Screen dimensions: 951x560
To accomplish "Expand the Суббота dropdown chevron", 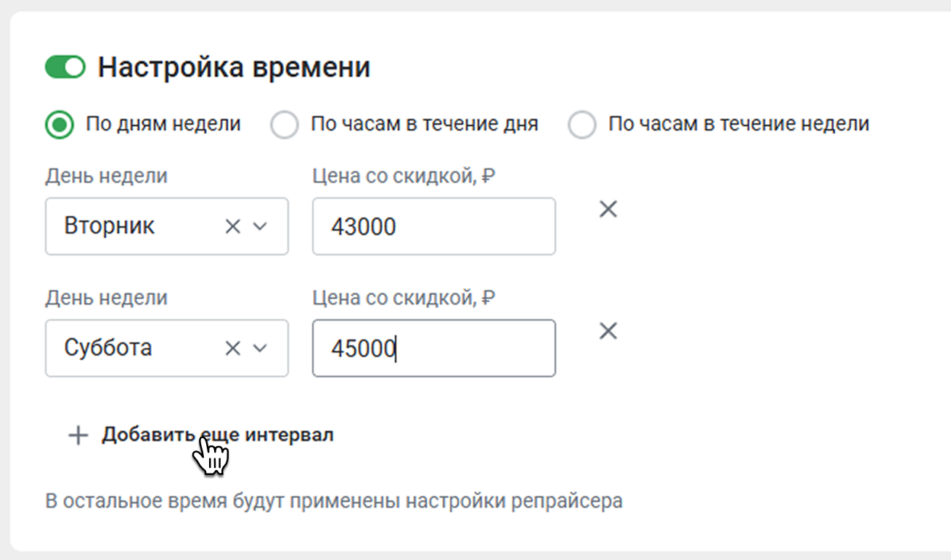I will pos(260,348).
